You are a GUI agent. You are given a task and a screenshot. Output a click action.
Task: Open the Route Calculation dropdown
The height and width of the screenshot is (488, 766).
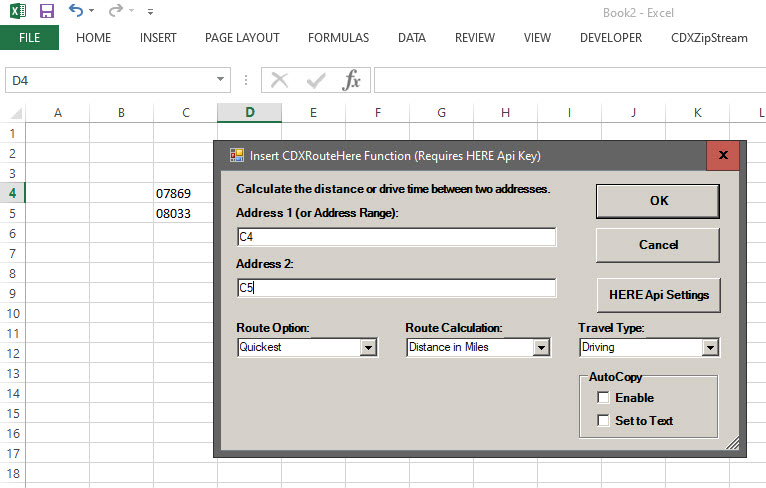541,347
